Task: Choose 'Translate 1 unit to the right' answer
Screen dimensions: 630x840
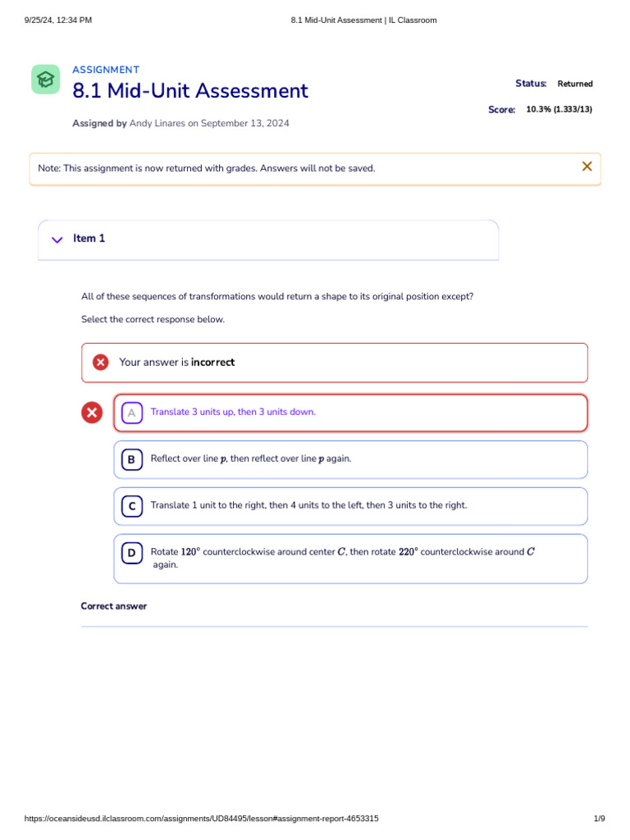Action: [x=308, y=506]
